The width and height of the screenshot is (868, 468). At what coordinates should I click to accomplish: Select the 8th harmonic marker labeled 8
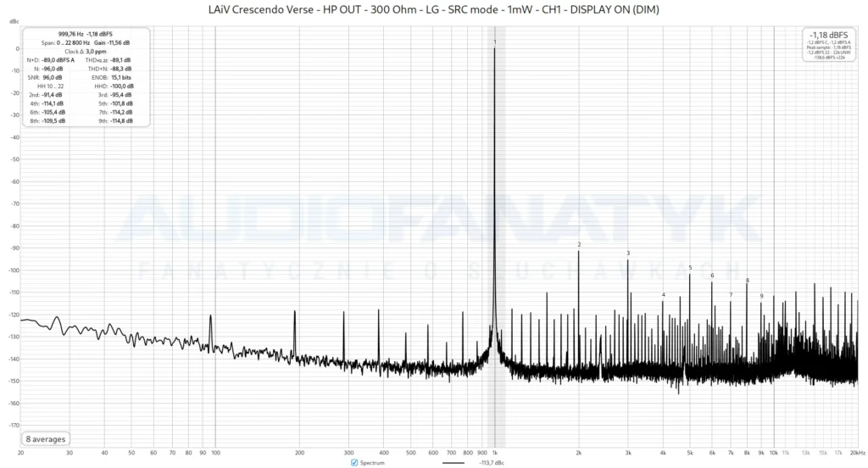coord(748,281)
